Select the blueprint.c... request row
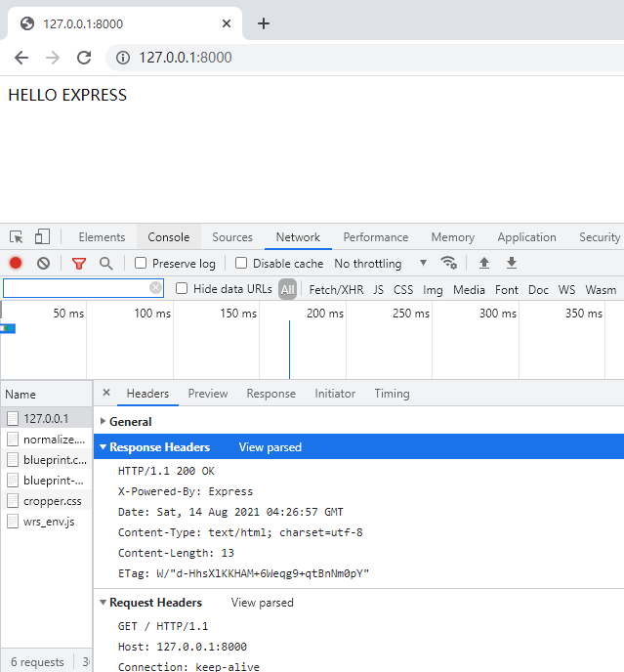Viewport: 624px width, 672px height. pos(46,460)
